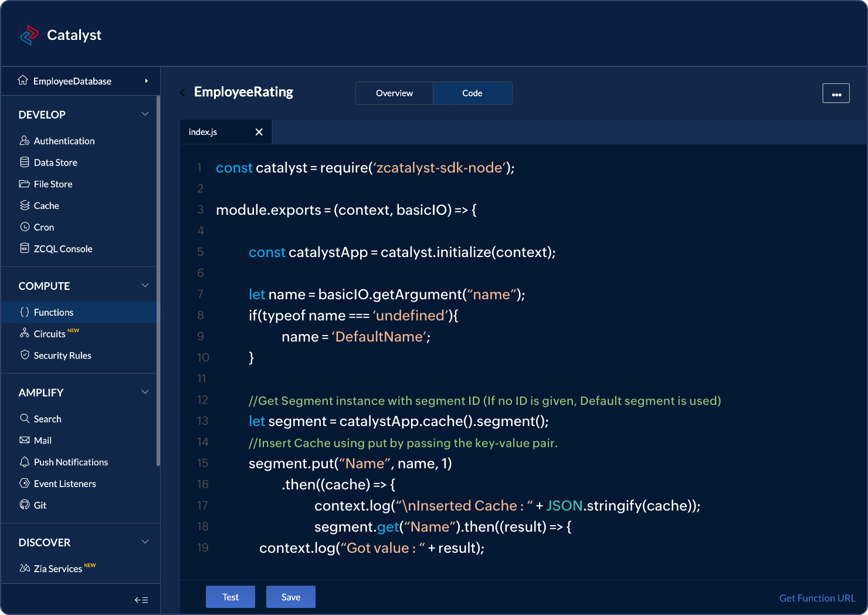The width and height of the screenshot is (868, 615).
Task: Click the Push Notifications bell icon
Action: tap(25, 462)
